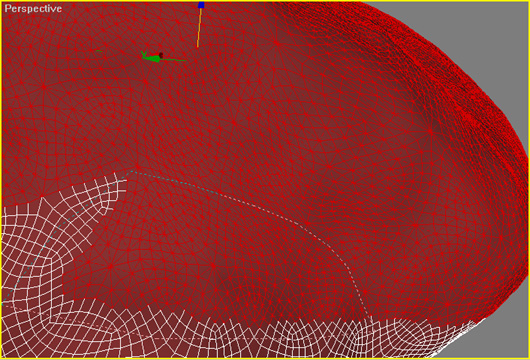Click the dark red X-axis tip beside Y arrow
The image size is (530, 360).
click(161, 54)
